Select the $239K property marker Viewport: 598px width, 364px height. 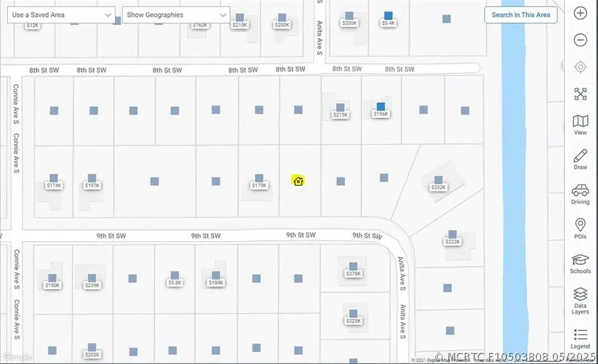92,282
